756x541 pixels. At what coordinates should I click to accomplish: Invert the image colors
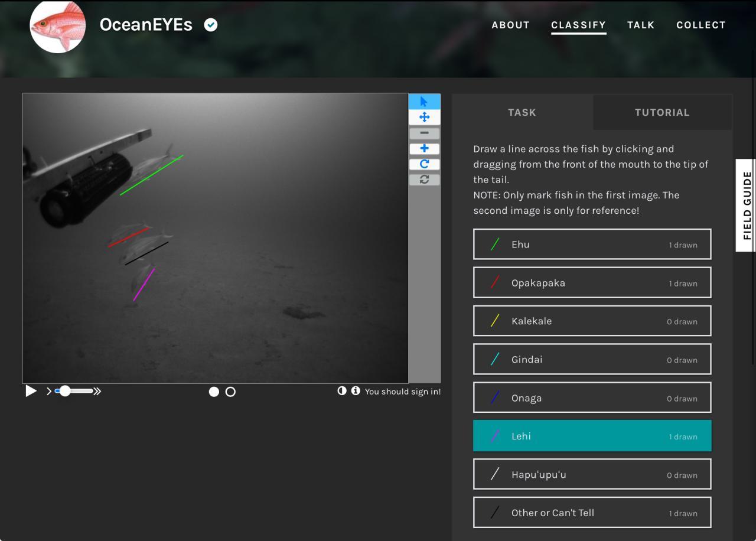click(342, 390)
